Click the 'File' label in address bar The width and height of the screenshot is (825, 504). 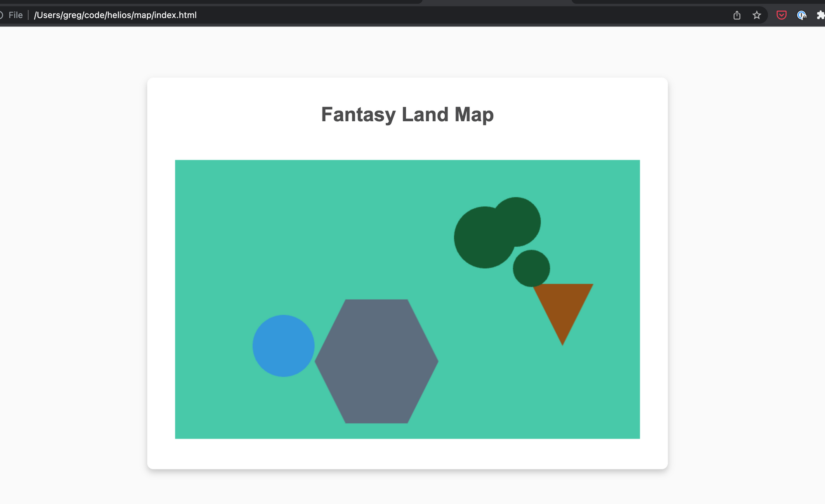click(16, 15)
